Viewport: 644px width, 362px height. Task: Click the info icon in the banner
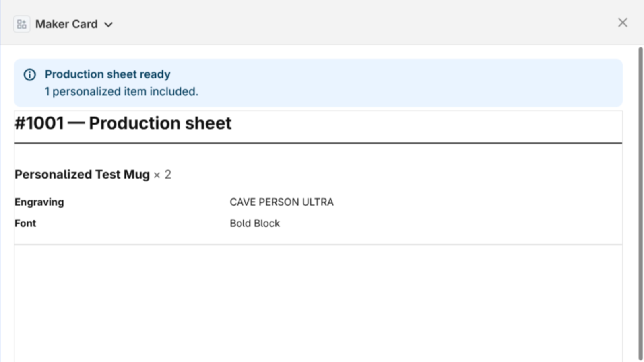[x=30, y=74]
